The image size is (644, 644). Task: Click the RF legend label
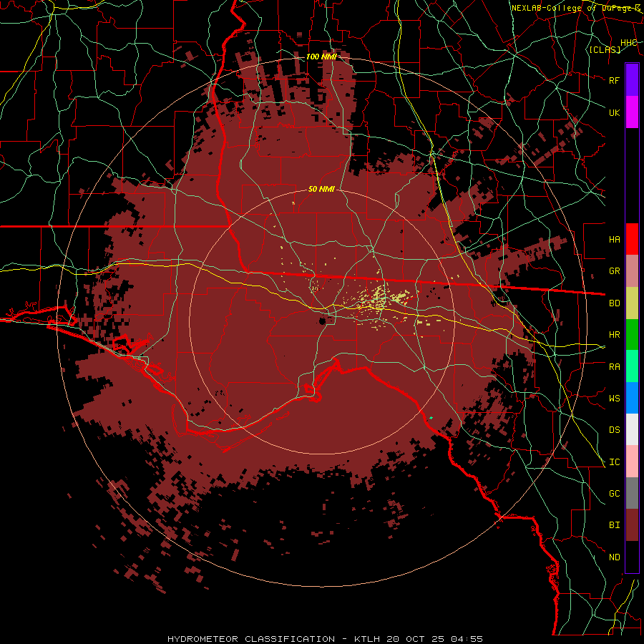click(614, 80)
